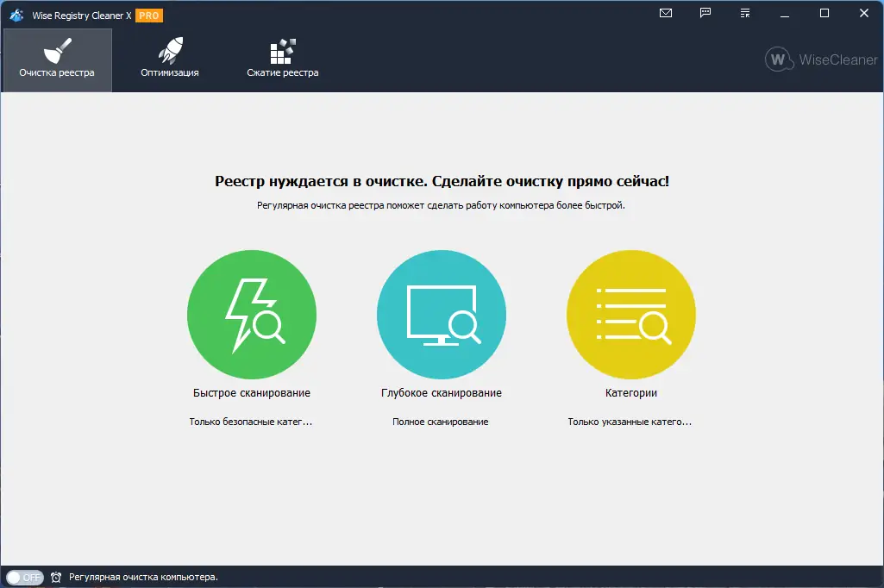The height and width of the screenshot is (588, 884).
Task: Launch deep scan via blue monitor icon
Action: (441, 314)
